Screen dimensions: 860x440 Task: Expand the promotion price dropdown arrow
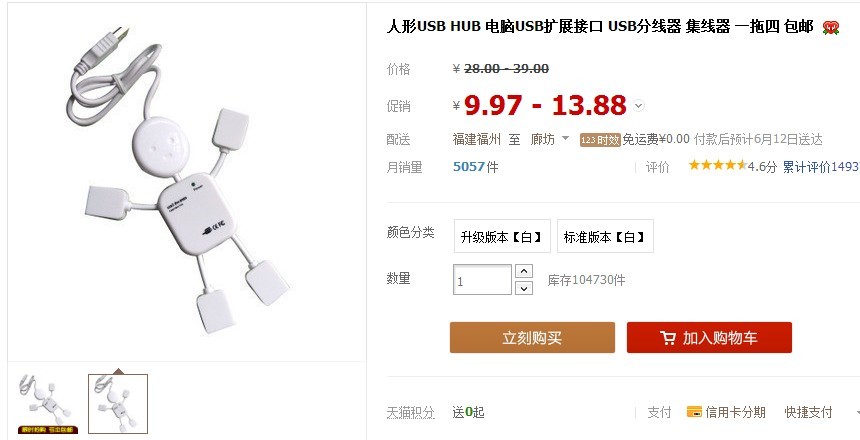pos(638,105)
